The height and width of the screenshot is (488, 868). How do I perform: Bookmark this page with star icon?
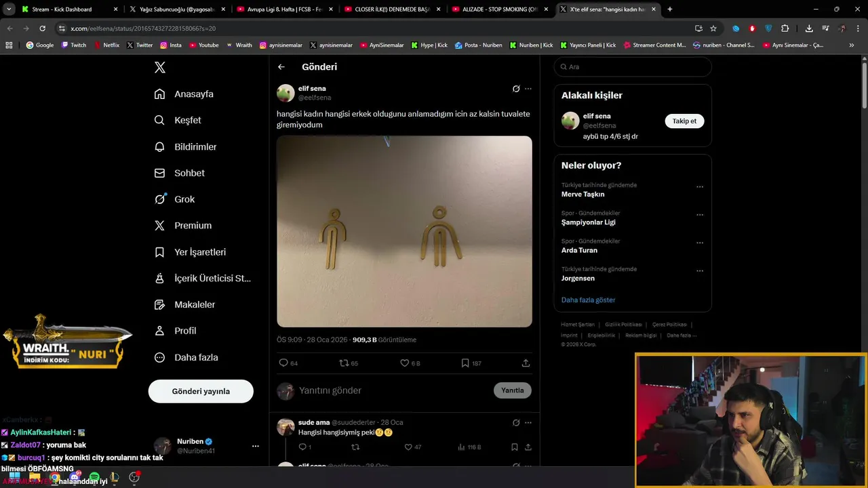(x=713, y=28)
